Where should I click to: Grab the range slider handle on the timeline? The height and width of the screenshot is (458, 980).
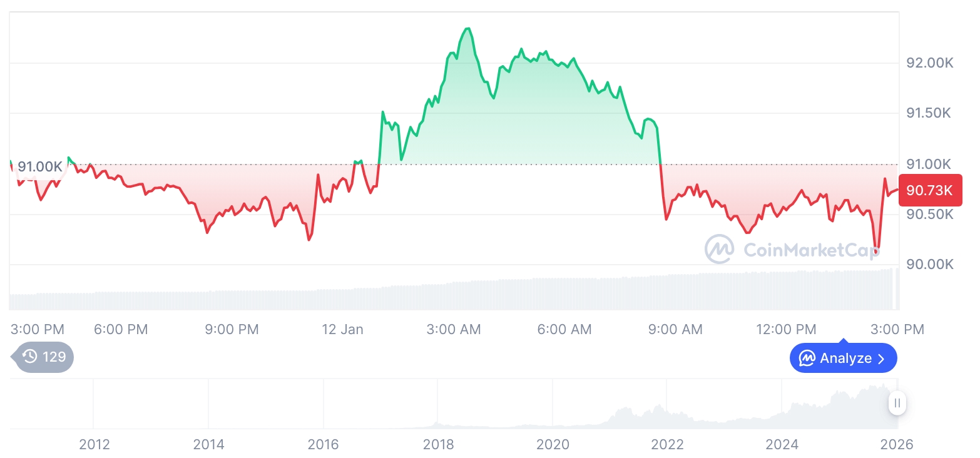coord(897,404)
